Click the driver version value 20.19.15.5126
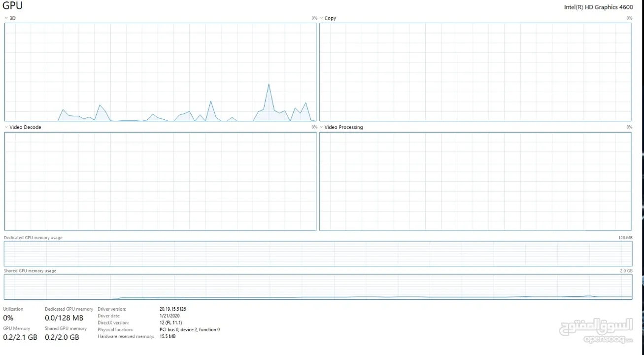Image resolution: width=644 pixels, height=355 pixels. [x=172, y=309]
